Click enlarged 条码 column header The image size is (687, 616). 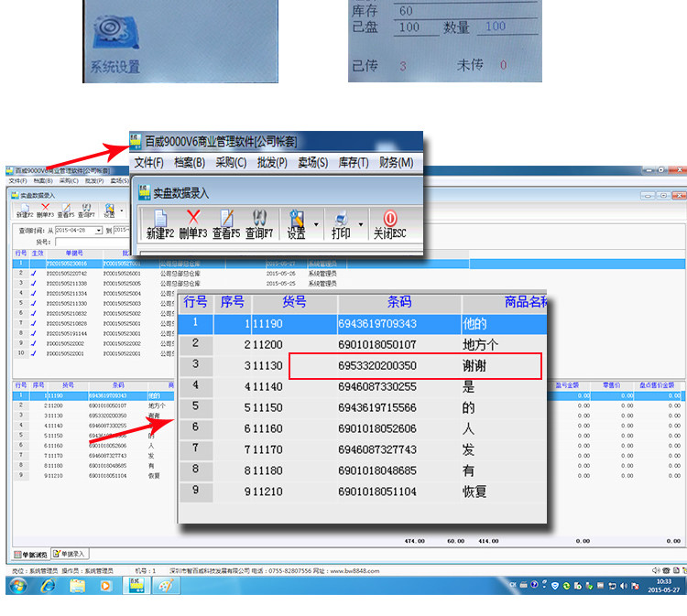pyautogui.click(x=399, y=302)
